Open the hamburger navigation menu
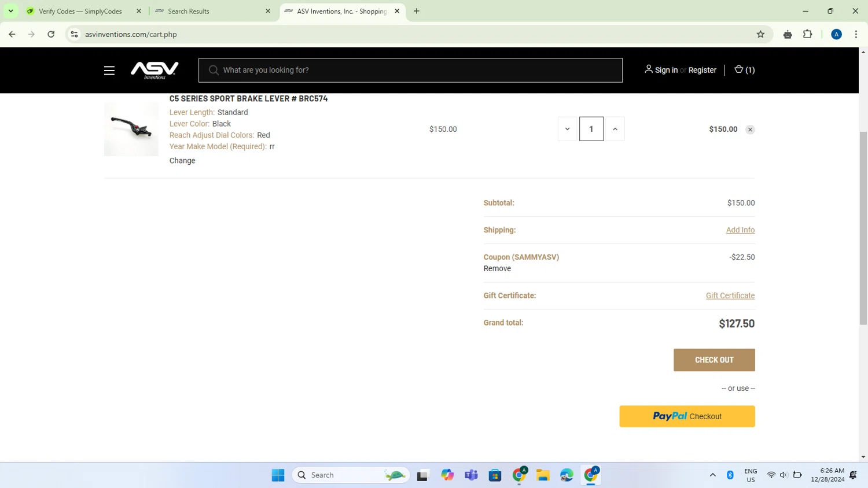Viewport: 868px width, 488px height. click(109, 71)
